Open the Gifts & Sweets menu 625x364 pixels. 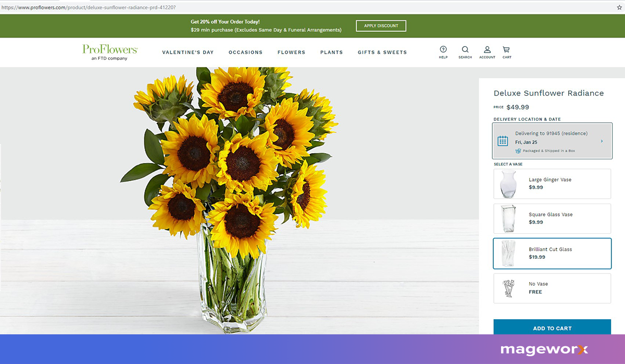[x=382, y=52]
